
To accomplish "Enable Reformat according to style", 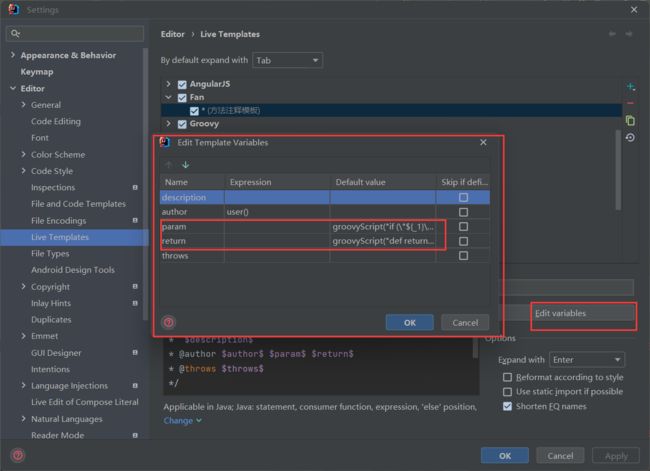I will (507, 377).
